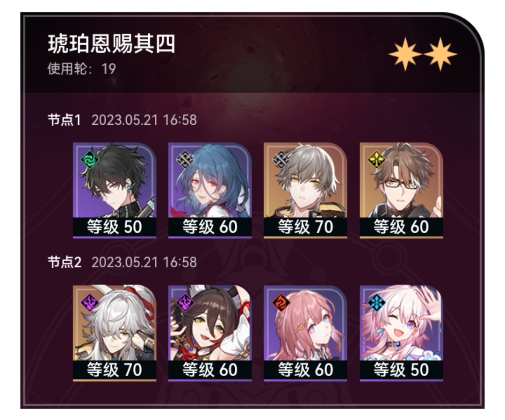Viewport: 505px width, 420px height.
Task: Click the 节点1 timestamp label
Action: point(144,120)
